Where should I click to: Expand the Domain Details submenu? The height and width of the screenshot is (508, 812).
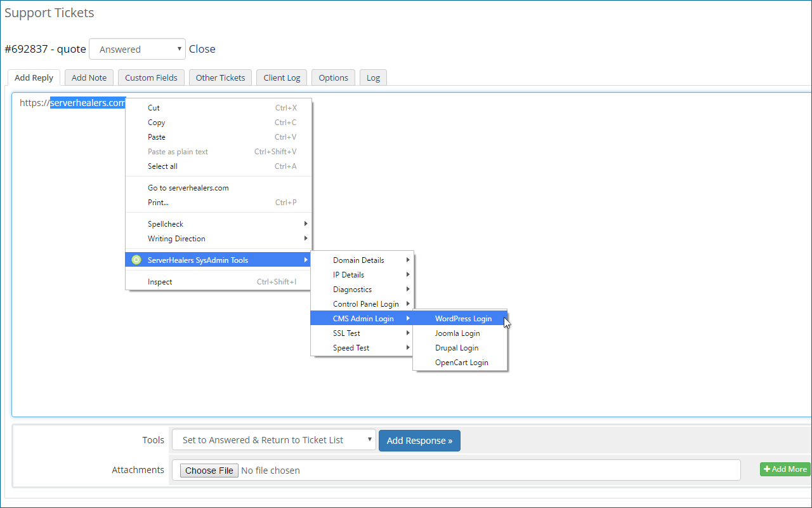[x=362, y=260]
